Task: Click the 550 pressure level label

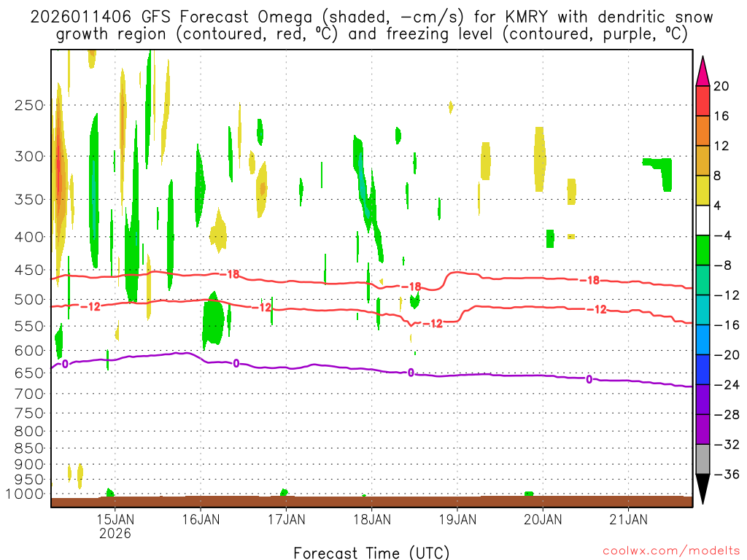Action: pos(29,326)
